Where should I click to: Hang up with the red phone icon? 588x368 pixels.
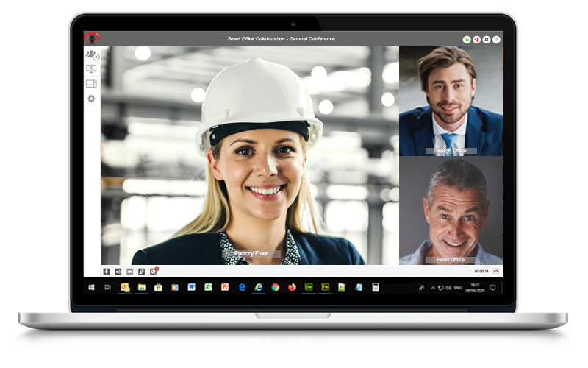tap(496, 271)
